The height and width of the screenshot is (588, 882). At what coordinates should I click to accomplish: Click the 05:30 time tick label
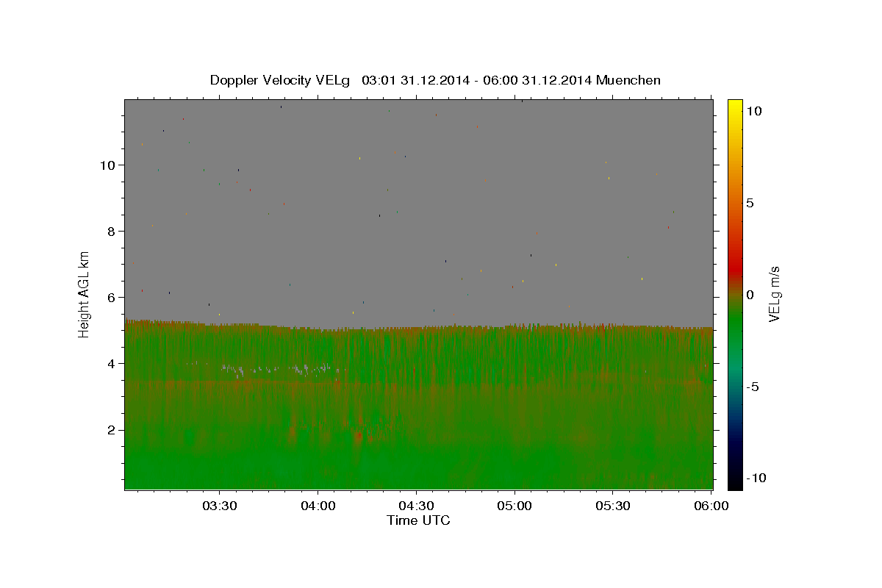point(613,506)
